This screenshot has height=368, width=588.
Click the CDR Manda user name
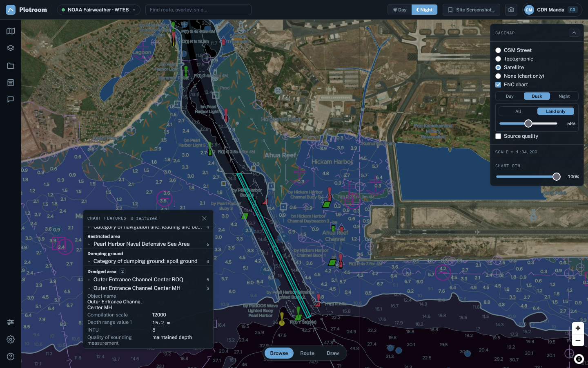550,10
